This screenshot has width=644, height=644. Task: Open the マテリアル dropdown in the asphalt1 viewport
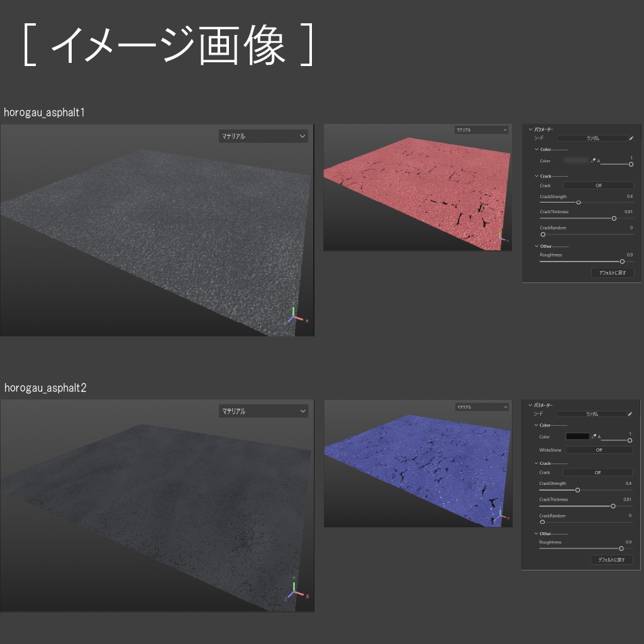[x=264, y=136]
